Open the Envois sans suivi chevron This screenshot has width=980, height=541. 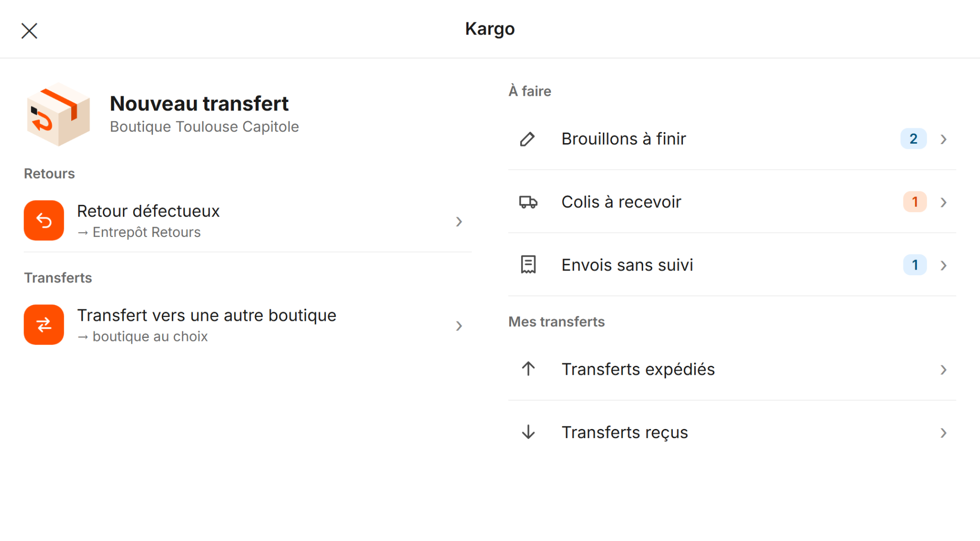pyautogui.click(x=944, y=265)
